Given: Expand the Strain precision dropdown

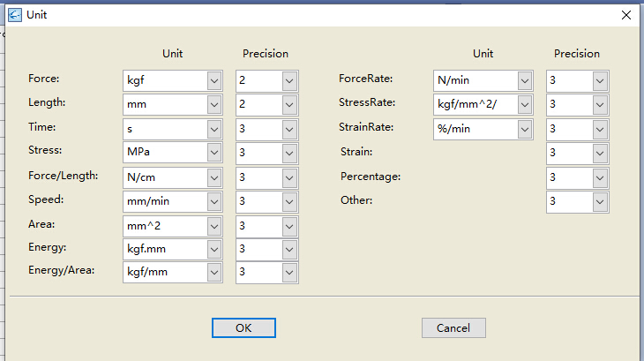Looking at the screenshot, I should [x=578, y=154].
